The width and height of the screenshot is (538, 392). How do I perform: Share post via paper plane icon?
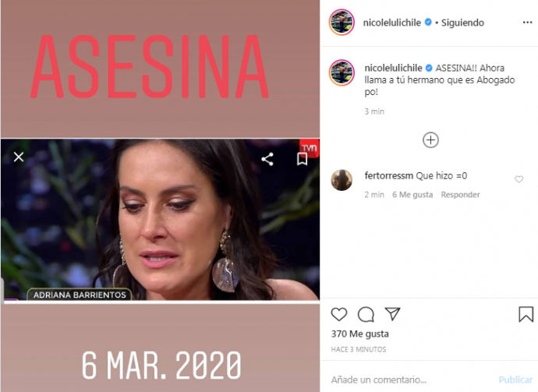click(392, 314)
